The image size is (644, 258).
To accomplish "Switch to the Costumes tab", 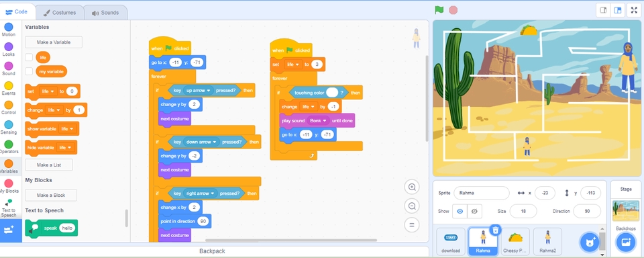I will (60, 13).
